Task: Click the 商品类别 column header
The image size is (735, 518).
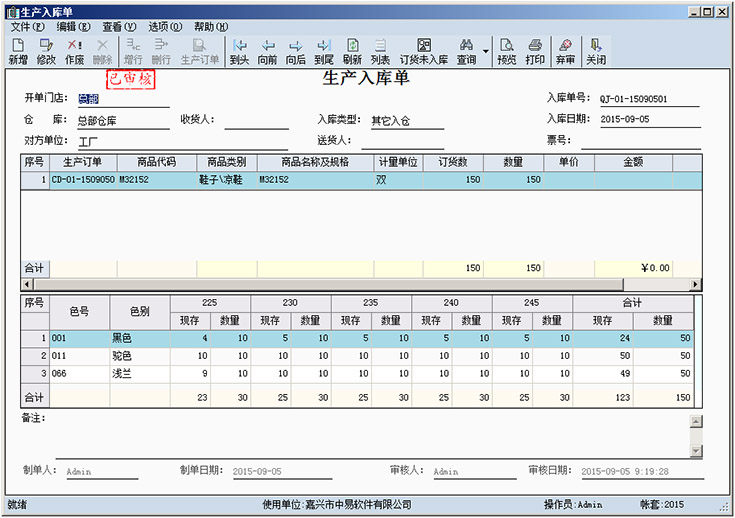Action: pos(227,162)
